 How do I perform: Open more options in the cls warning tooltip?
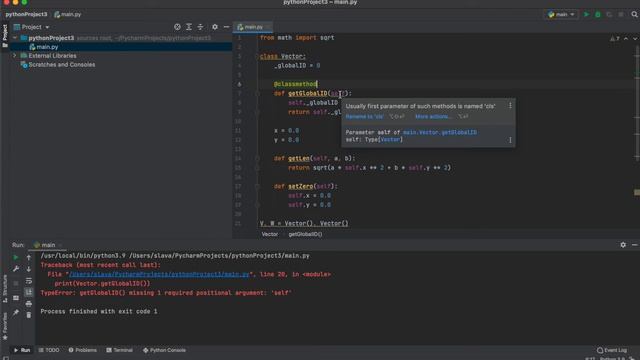click(510, 106)
